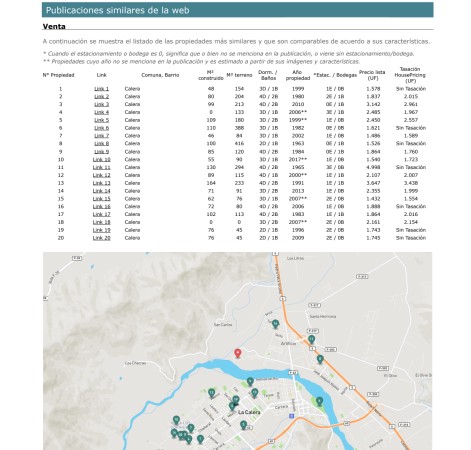Click green marker directly south of La Calera label
Screen dimensions: 471x450
coord(243,425)
